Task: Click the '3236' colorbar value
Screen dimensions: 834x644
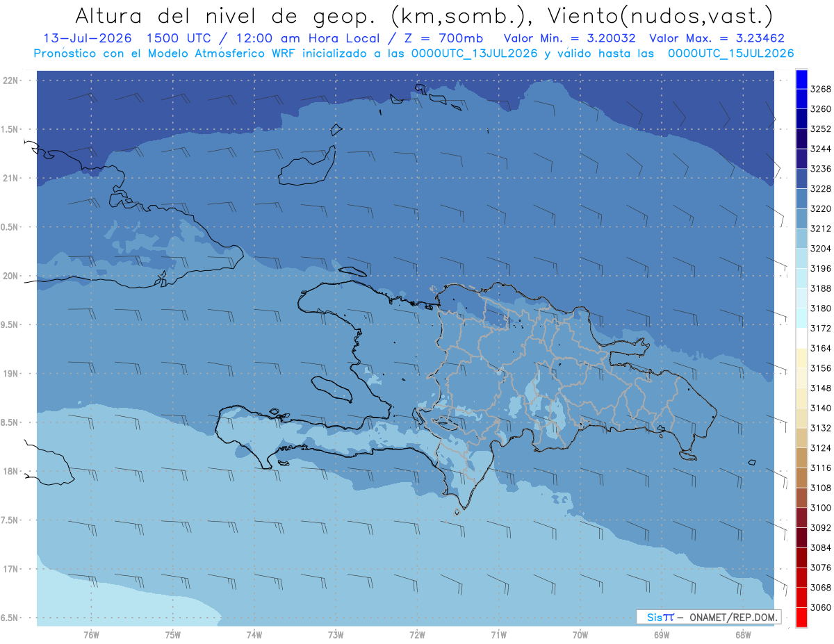Action: [820, 169]
